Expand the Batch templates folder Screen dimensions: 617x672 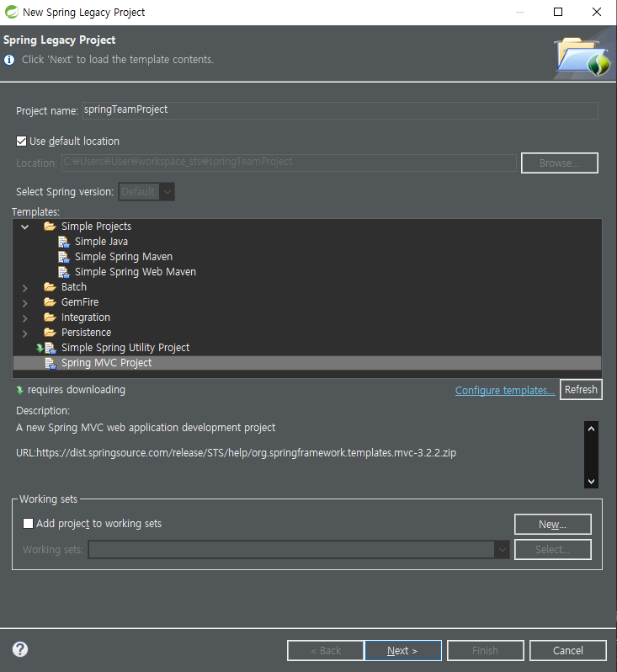tap(25, 288)
